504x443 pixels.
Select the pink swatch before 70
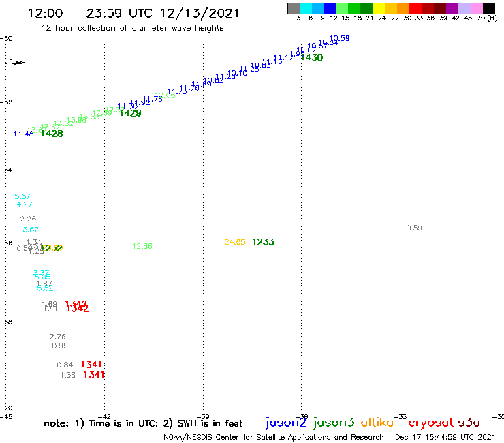coord(476,8)
